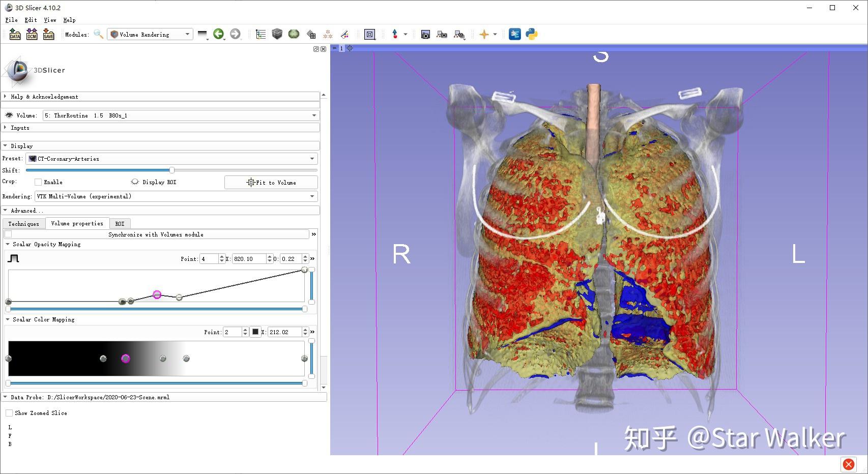The image size is (868, 474).
Task: Click the Display ROI control
Action: [135, 182]
